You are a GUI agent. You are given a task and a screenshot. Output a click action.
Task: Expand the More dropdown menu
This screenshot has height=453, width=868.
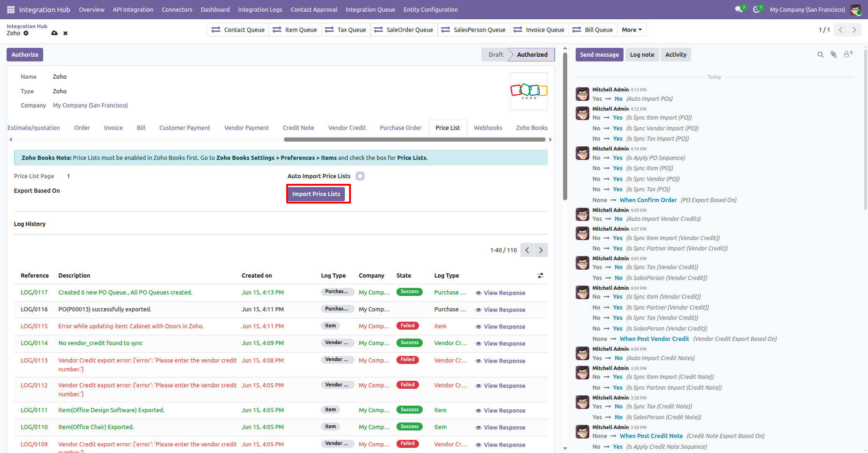[632, 30]
